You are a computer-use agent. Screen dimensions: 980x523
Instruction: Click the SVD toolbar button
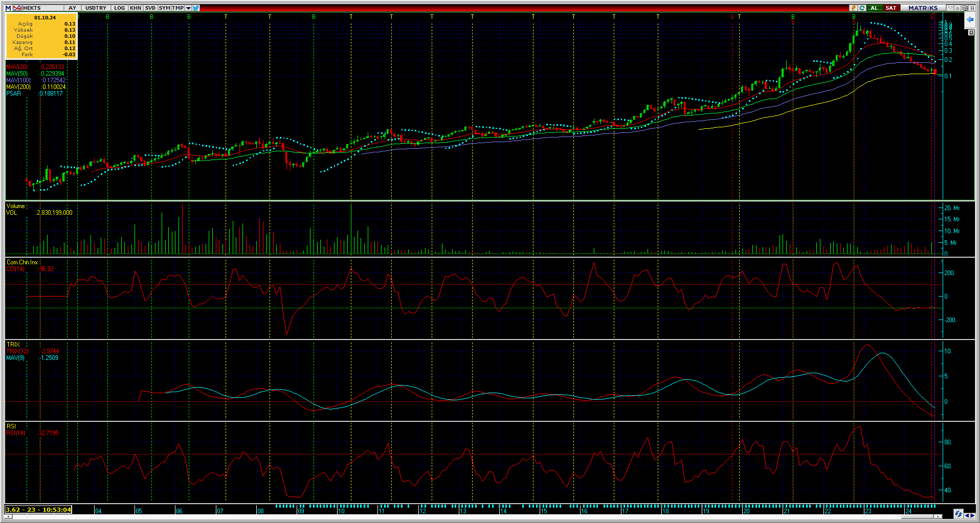(150, 8)
